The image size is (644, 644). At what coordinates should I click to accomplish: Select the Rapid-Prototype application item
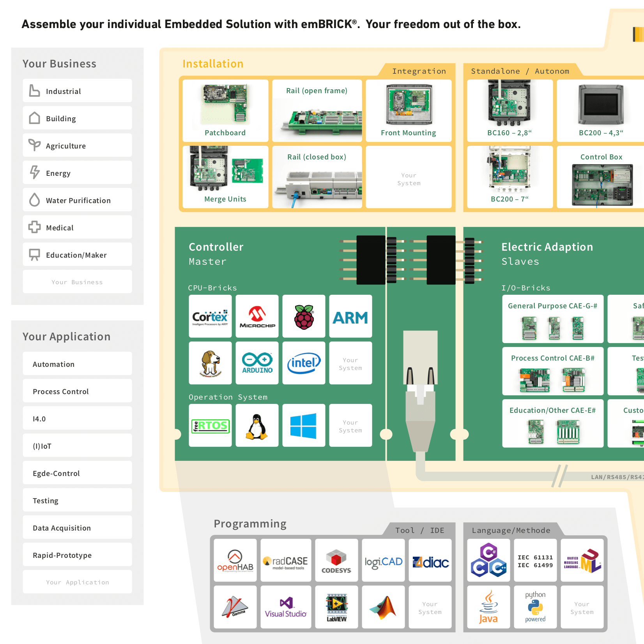77,555
